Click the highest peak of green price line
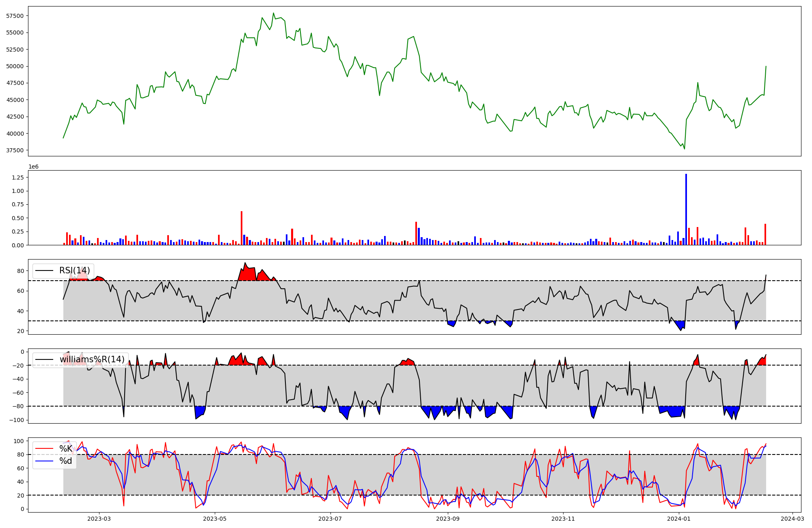This screenshot has height=528, width=812. [x=273, y=13]
